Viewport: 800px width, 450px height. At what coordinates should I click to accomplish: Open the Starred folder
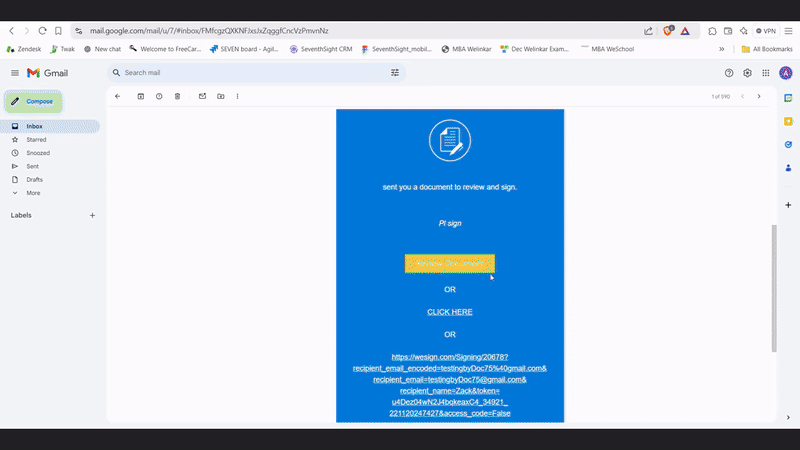[x=36, y=140]
